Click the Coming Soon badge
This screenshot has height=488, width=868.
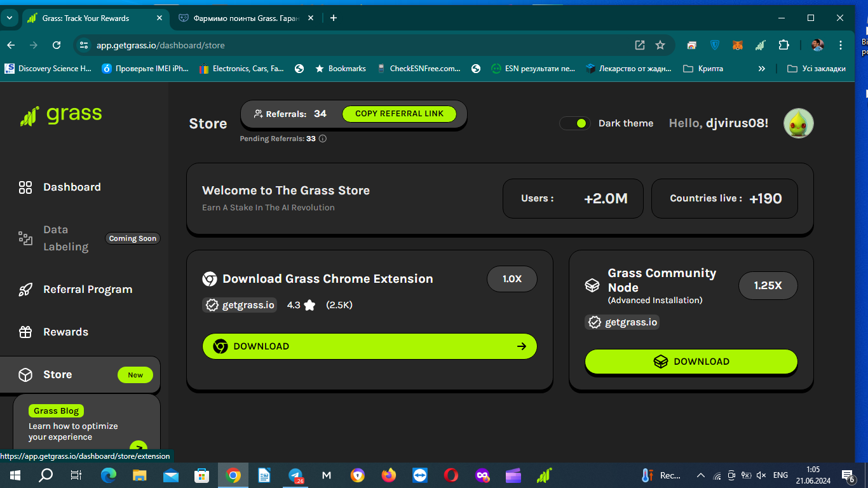point(132,238)
